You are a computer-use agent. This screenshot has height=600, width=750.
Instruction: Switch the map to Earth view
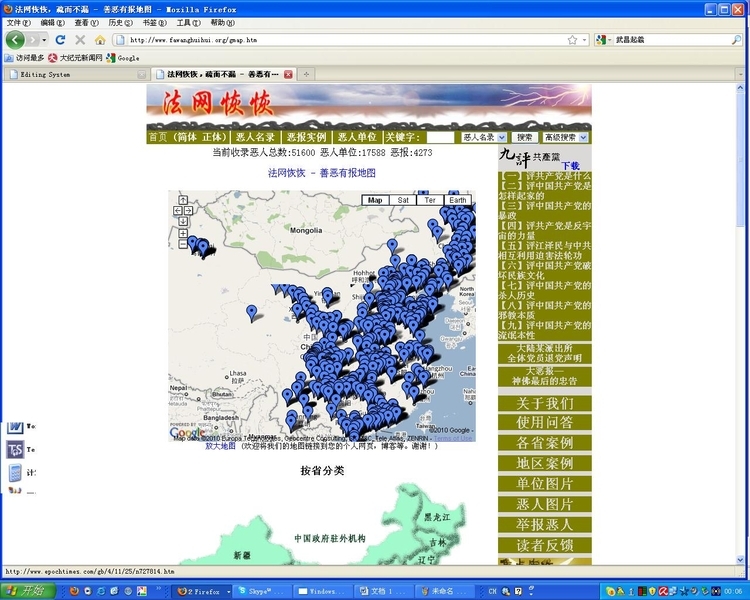coord(457,200)
